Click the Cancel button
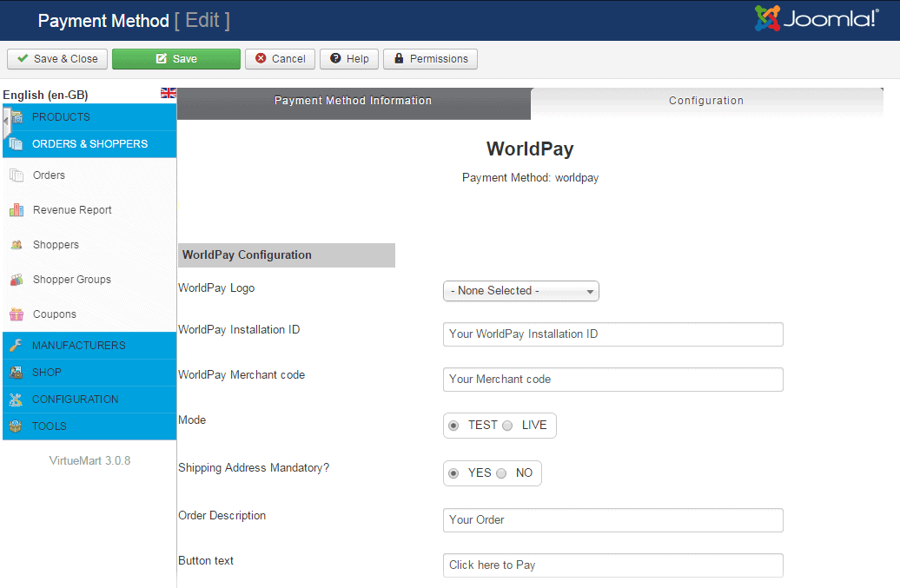Viewport: 900px width, 588px height. pos(280,58)
